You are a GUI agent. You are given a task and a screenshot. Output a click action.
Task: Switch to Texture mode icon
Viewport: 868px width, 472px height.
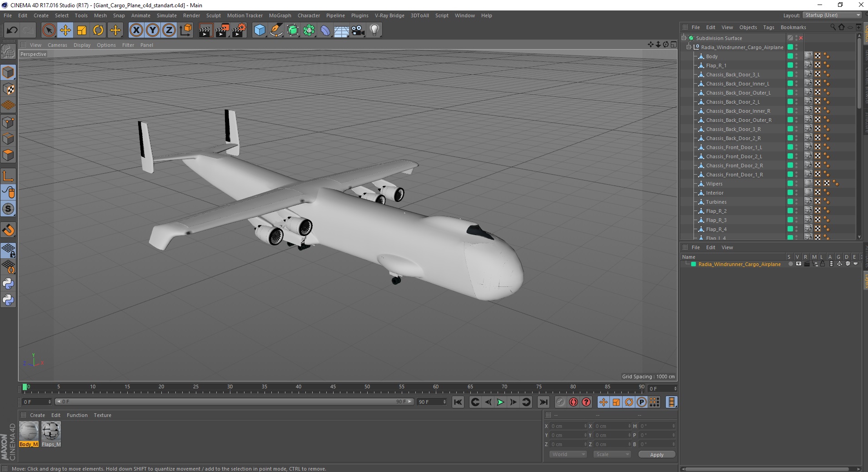(x=8, y=89)
